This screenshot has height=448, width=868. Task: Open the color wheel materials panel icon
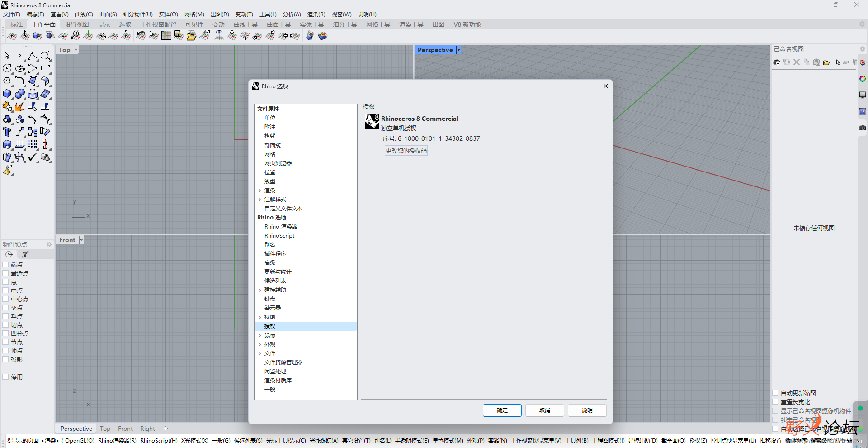pyautogui.click(x=863, y=79)
